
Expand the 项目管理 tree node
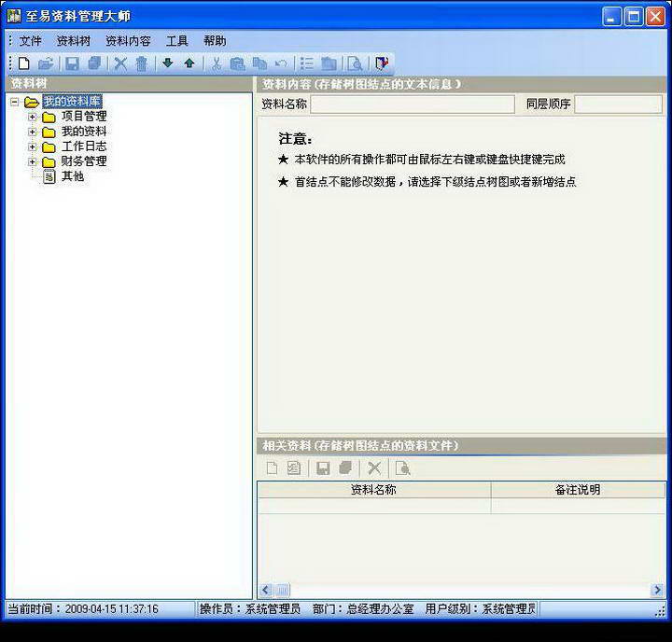point(32,117)
